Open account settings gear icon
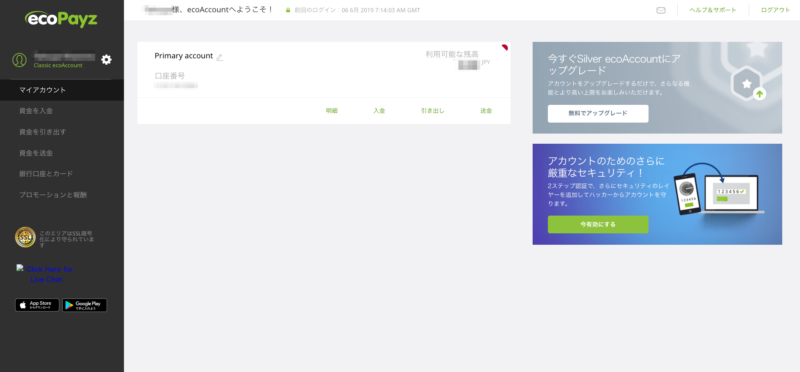Image resolution: width=800 pixels, height=372 pixels. point(106,60)
